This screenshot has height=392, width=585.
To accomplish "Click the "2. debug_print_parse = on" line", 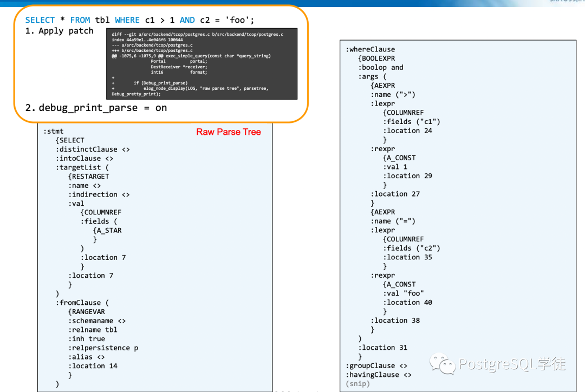I will pos(96,108).
